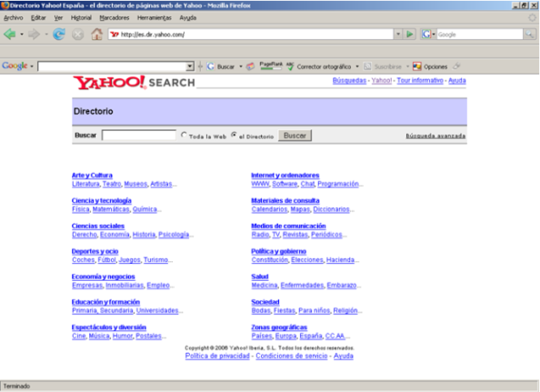Screen dimensions: 540x392
Task: Click the Condiciones de servicio link
Action: [291, 356]
